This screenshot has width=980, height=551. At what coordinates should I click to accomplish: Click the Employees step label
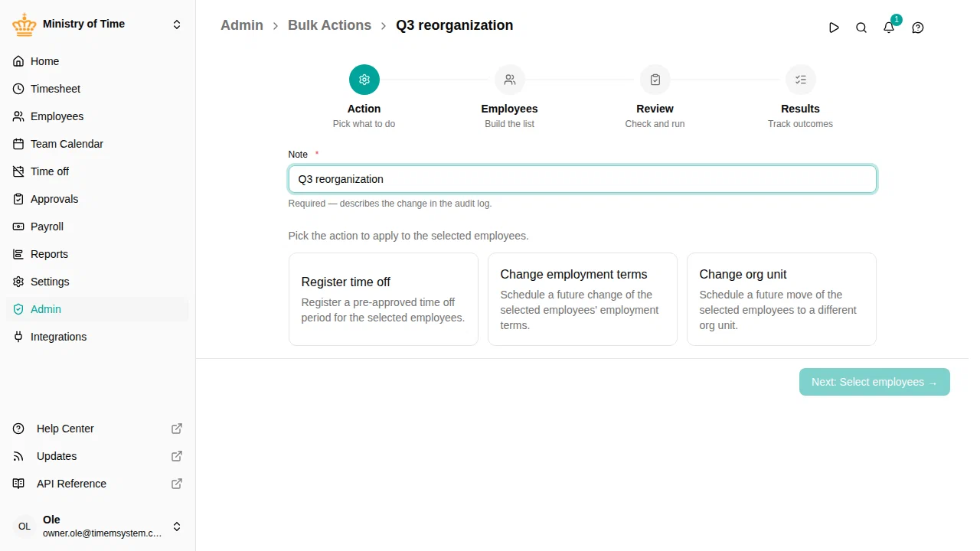point(510,109)
